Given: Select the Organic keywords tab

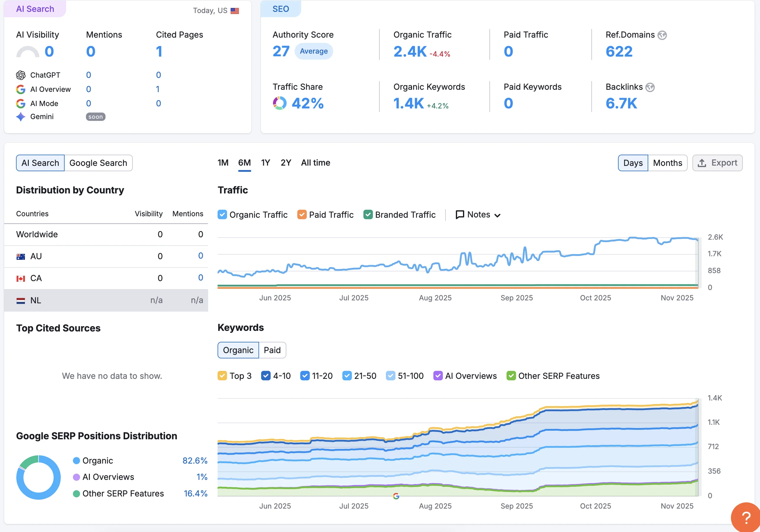Looking at the screenshot, I should click(238, 350).
